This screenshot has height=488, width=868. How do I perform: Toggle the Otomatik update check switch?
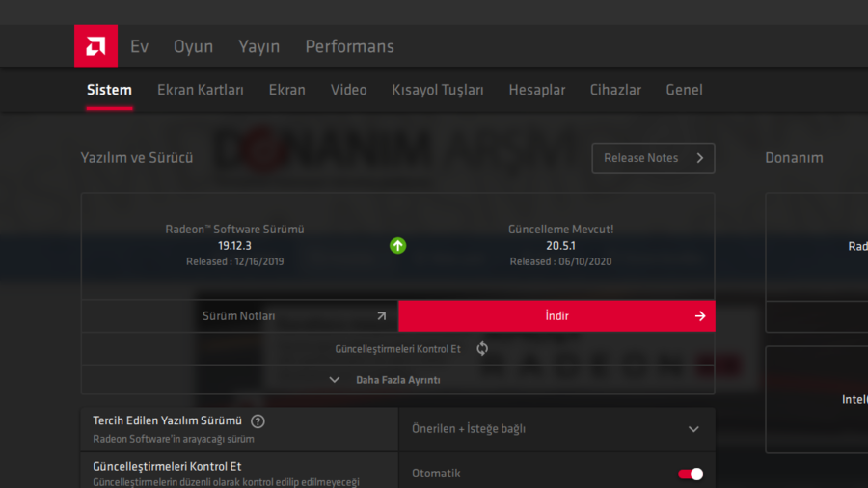point(691,474)
